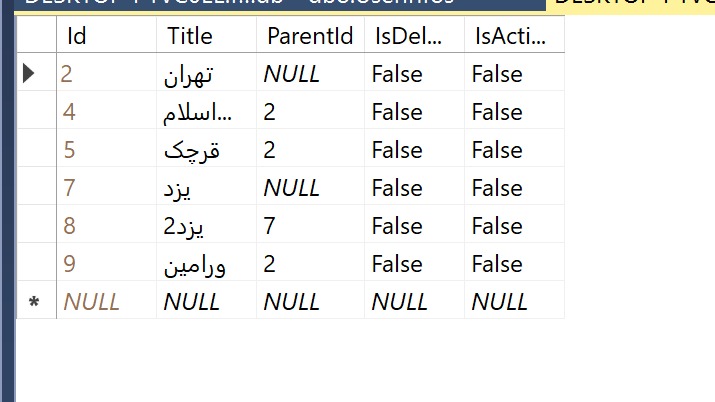The width and height of the screenshot is (715, 402).
Task: Click the IsDel False cell for row 4
Action: [414, 110]
